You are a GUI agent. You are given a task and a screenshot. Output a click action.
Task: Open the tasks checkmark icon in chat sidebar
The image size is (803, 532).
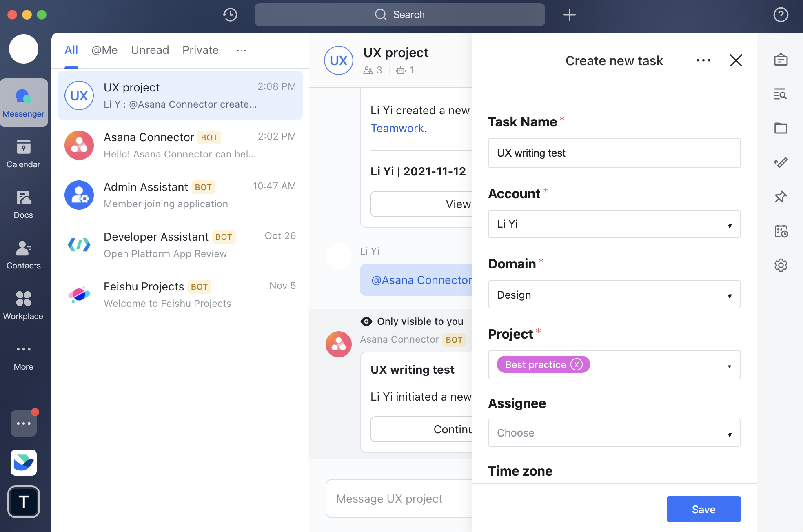tap(781, 162)
